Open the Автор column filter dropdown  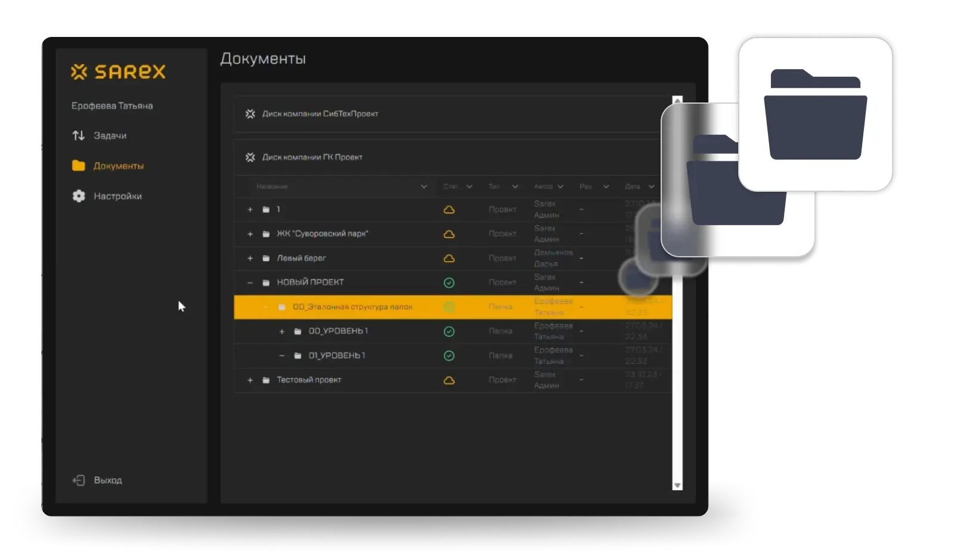560,186
